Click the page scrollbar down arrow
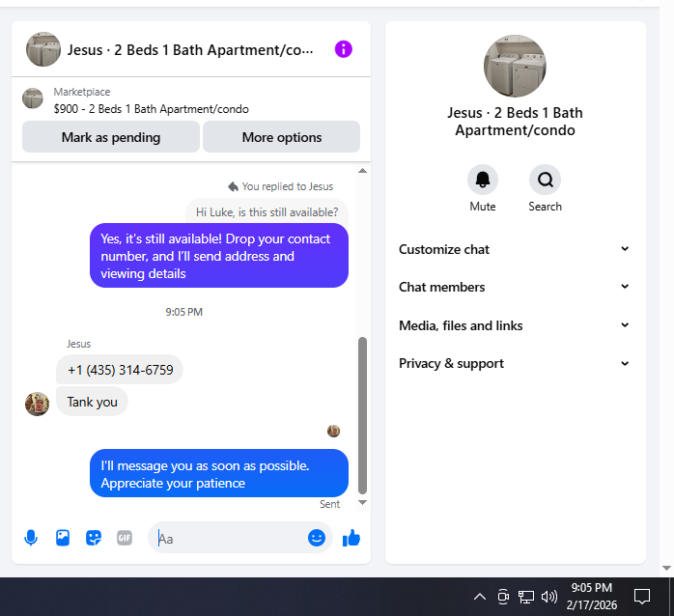674x616 pixels. 666,569
